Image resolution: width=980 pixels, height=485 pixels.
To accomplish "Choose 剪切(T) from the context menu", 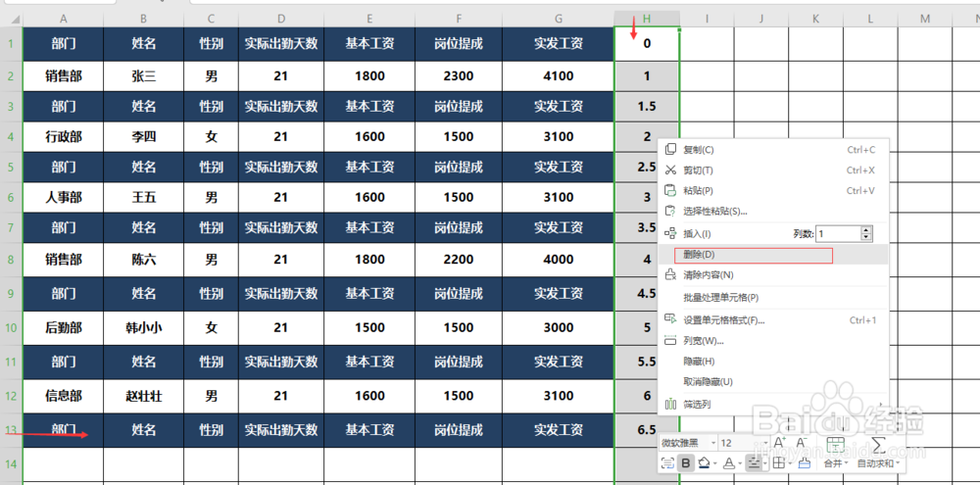I will [x=773, y=170].
